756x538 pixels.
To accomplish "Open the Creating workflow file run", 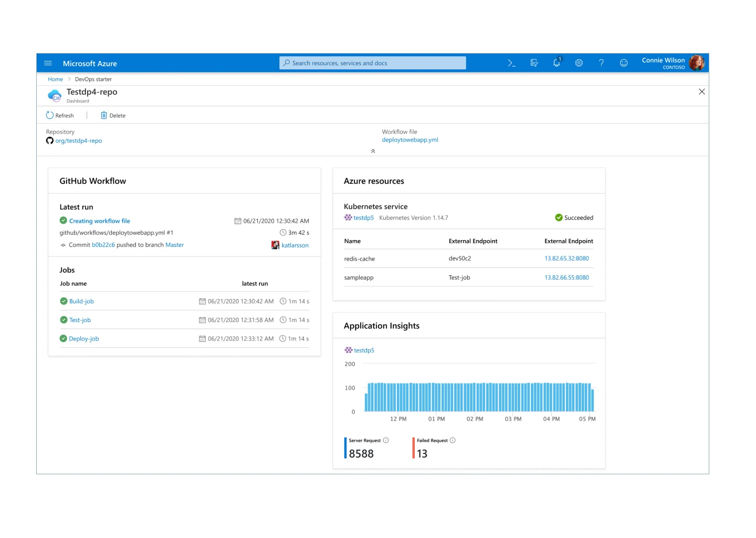I will pos(100,221).
